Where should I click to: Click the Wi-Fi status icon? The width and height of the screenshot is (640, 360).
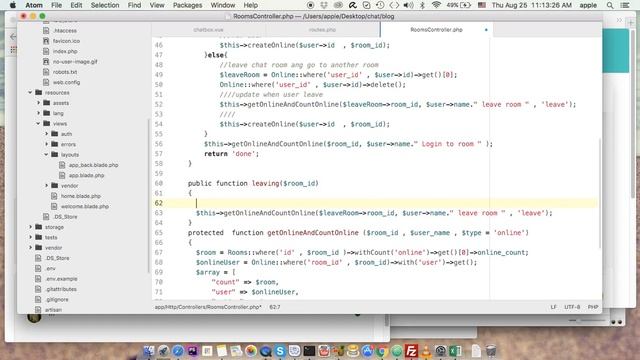click(436, 5)
